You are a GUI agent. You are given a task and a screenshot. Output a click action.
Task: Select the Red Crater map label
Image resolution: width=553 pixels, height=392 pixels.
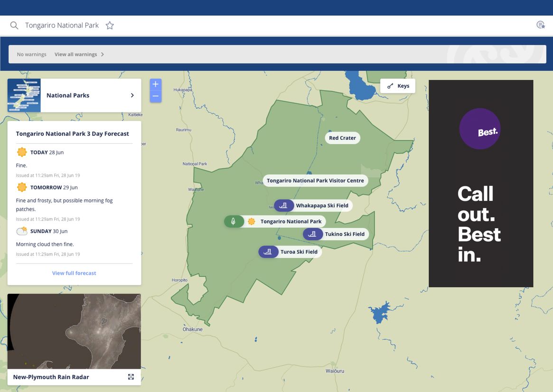point(342,138)
